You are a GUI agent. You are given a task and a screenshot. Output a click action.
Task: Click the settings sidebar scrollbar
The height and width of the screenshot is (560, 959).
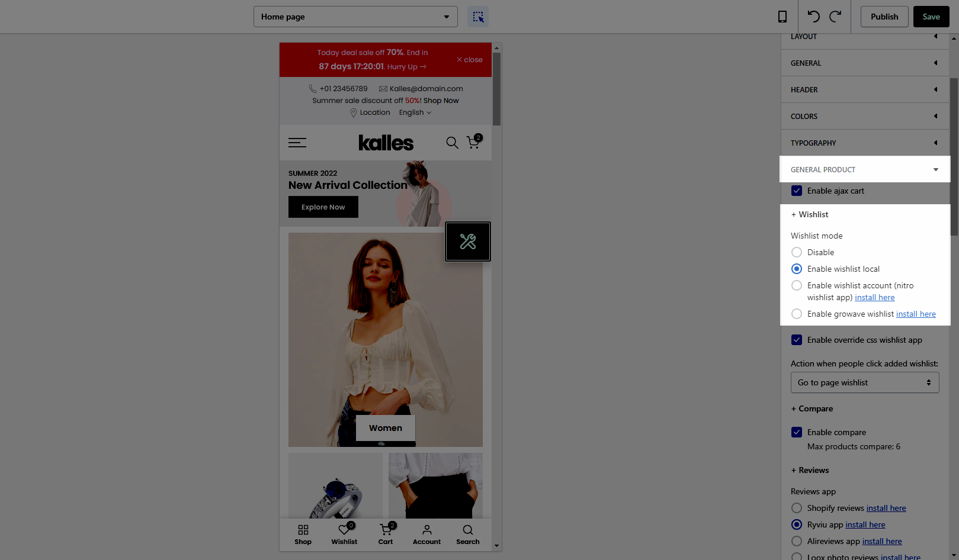click(954, 157)
